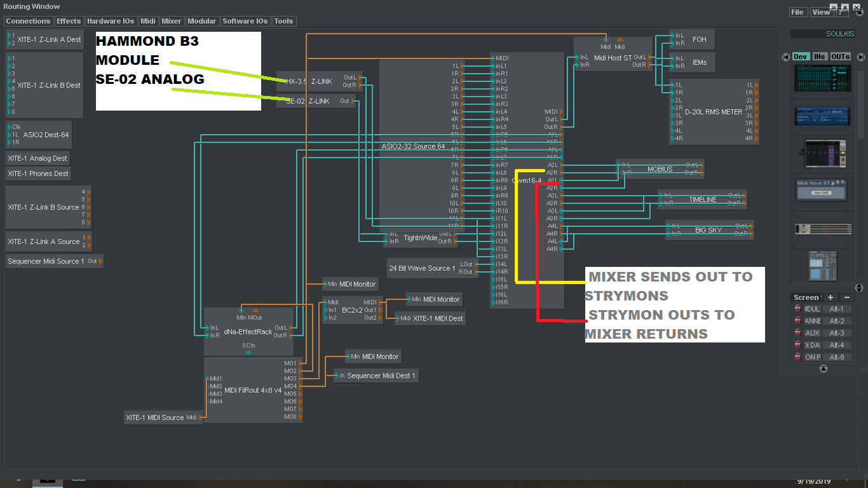The width and height of the screenshot is (868, 488).
Task: Switch to the OUTs tab
Action: click(840, 57)
